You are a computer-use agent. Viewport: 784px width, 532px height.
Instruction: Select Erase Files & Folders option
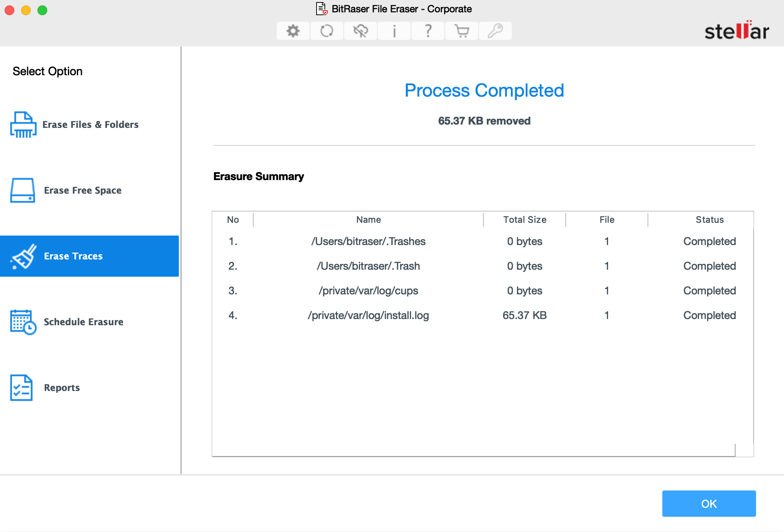(90, 125)
